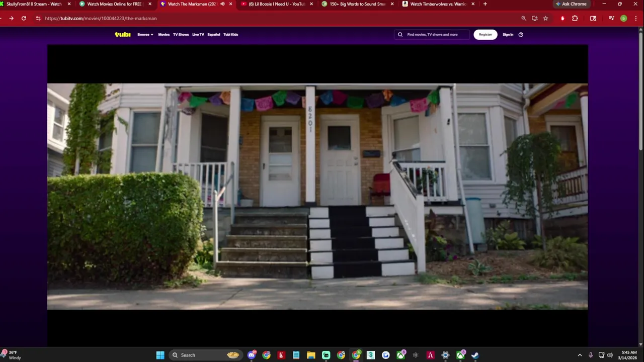Click the Sign In link
Viewport: 644px width, 362px height.
(508, 35)
